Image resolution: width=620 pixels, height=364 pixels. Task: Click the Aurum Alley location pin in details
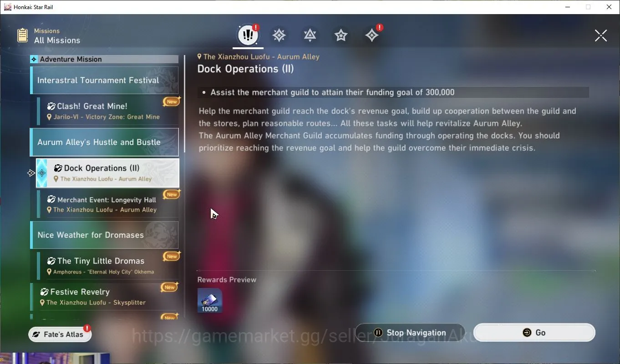(x=199, y=57)
